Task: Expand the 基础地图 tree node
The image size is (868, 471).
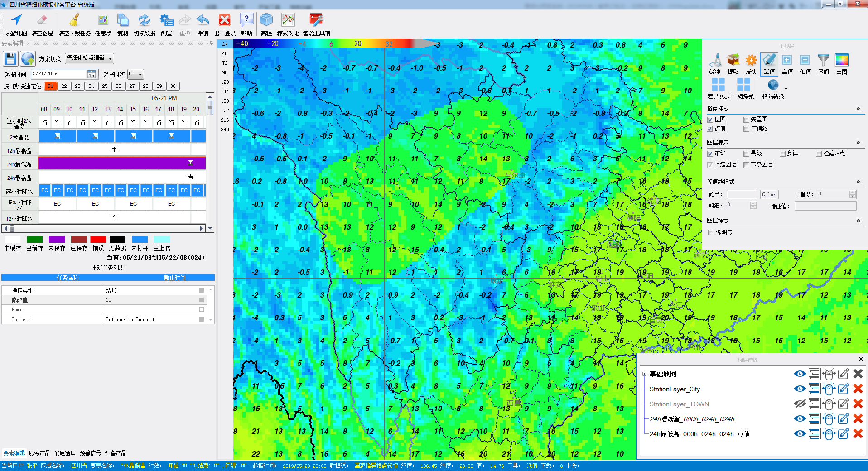Action: (x=645, y=374)
